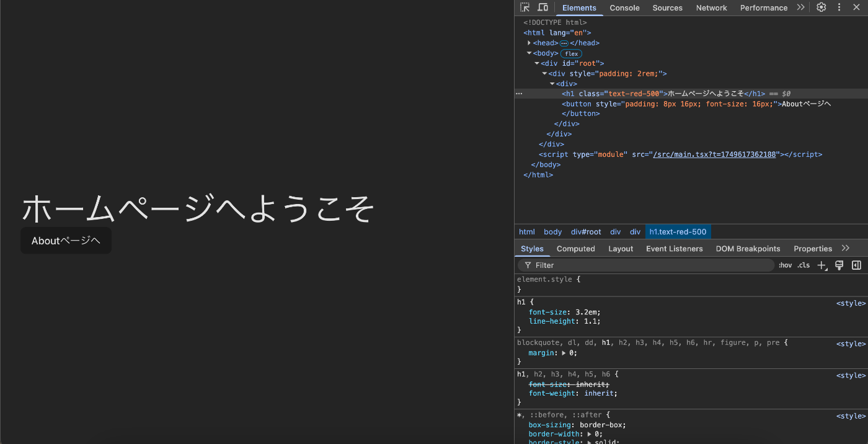This screenshot has height=444, width=868.
Task: Collapse the div id="root" node
Action: (537, 63)
